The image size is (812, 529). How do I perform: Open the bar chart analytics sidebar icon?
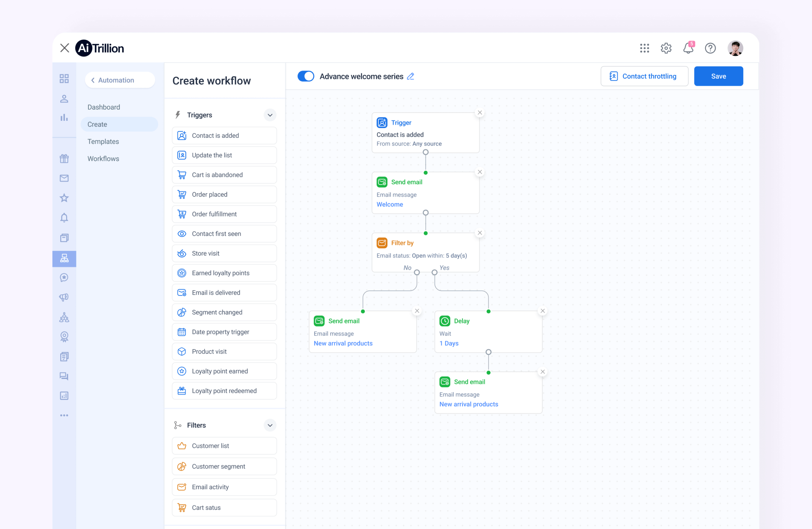(64, 117)
